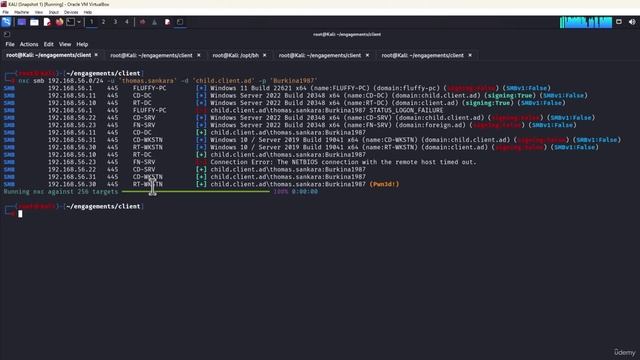Close the active first terminal tab
640x360 pixels.
(x=96, y=55)
